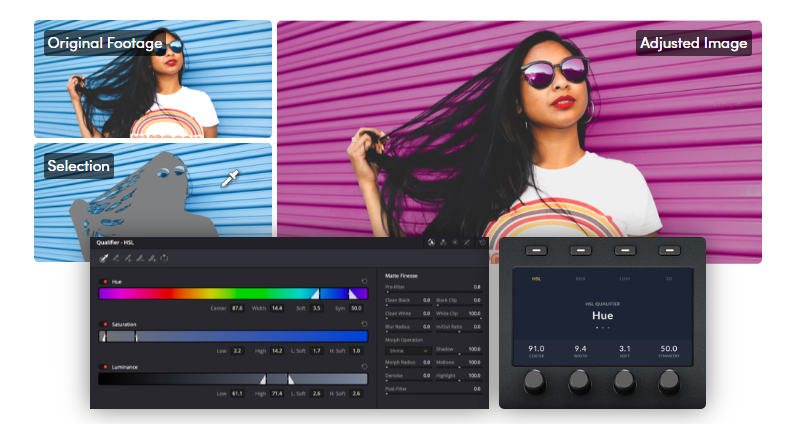Click the Hue Width value field 14.4
This screenshot has height=424, width=788.
(x=277, y=308)
